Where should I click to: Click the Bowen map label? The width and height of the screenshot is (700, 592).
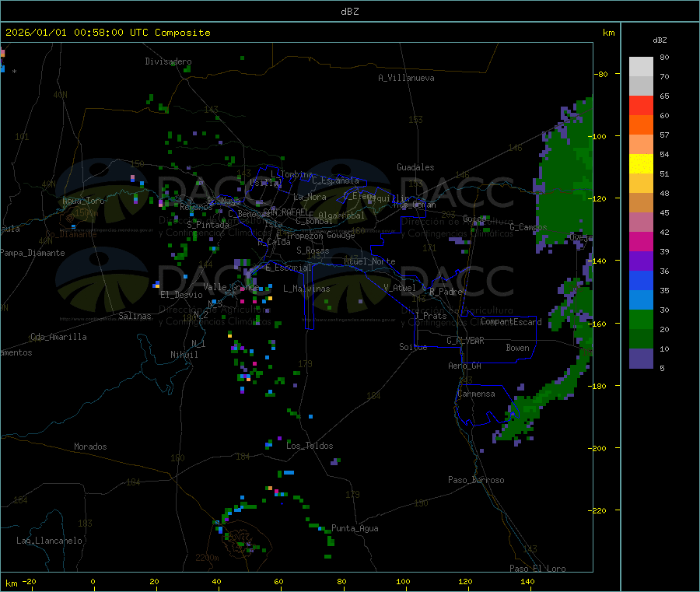click(x=517, y=348)
